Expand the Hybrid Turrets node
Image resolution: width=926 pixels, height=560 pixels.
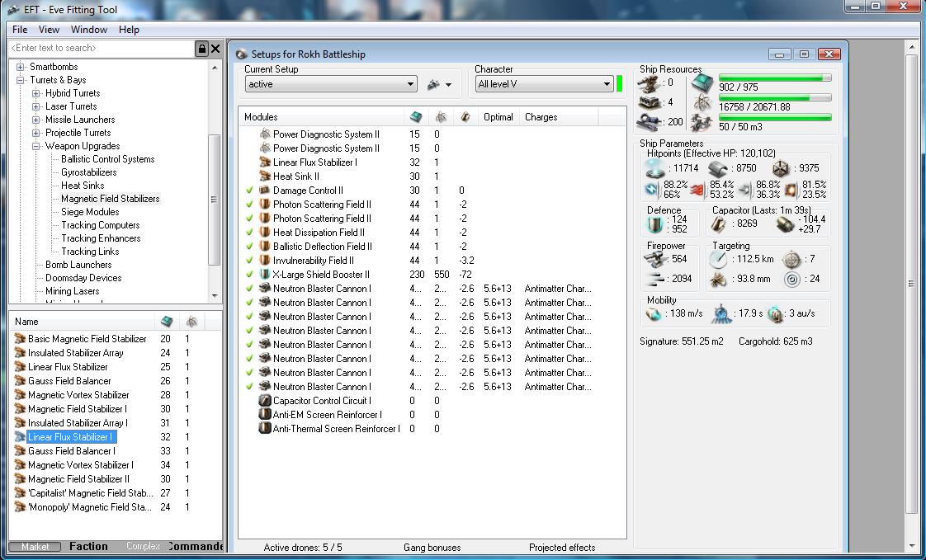click(36, 93)
